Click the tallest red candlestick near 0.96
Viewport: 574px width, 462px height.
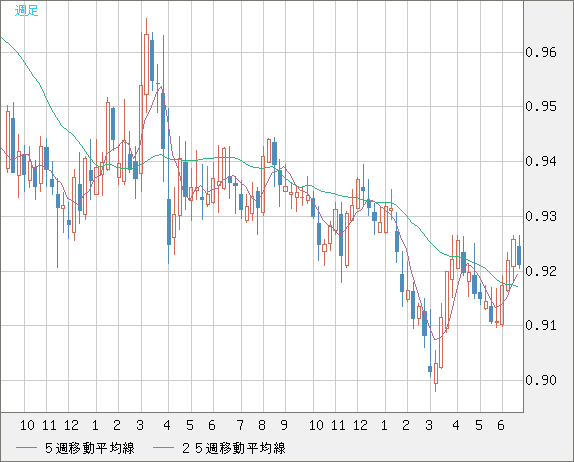coord(146,64)
